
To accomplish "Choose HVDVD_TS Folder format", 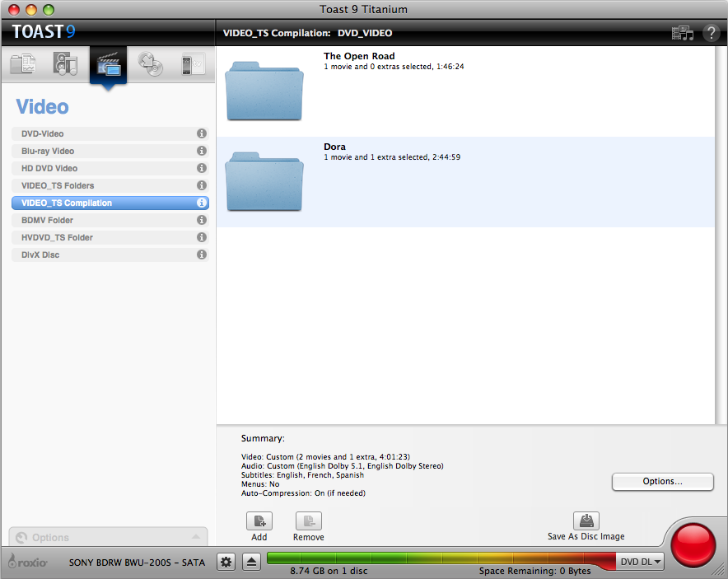I will tap(110, 237).
